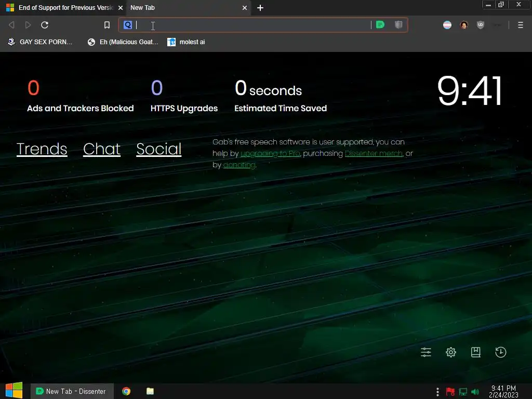Open new tab customize sliders icon

(426, 352)
